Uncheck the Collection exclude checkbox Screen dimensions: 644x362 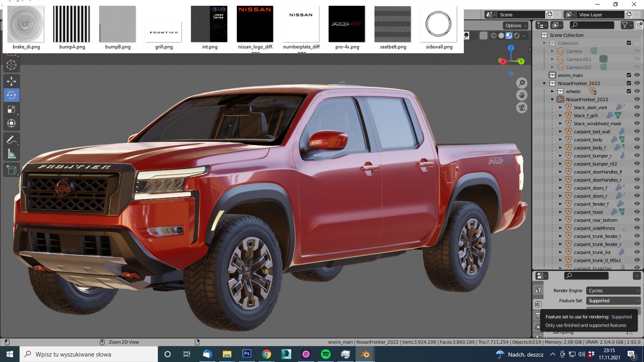point(629,43)
